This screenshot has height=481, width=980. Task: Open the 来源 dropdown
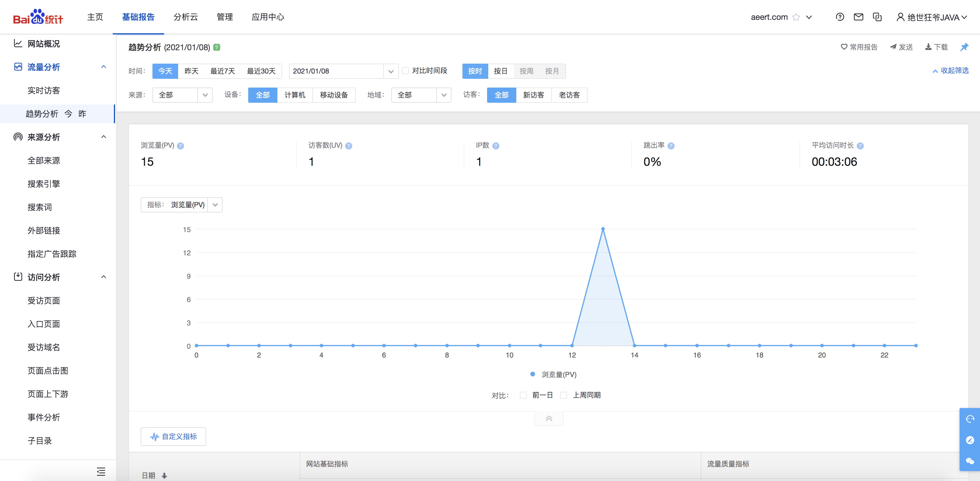click(182, 95)
